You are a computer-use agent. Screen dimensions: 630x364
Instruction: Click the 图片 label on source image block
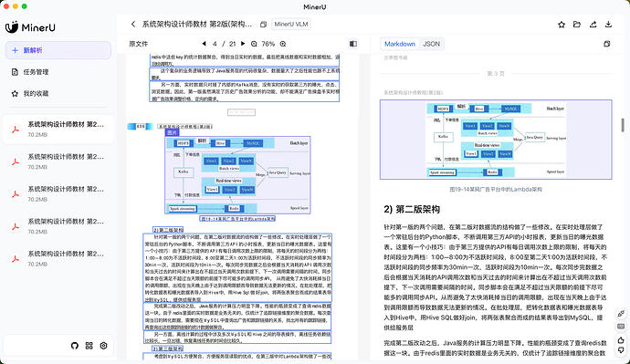[x=172, y=132]
